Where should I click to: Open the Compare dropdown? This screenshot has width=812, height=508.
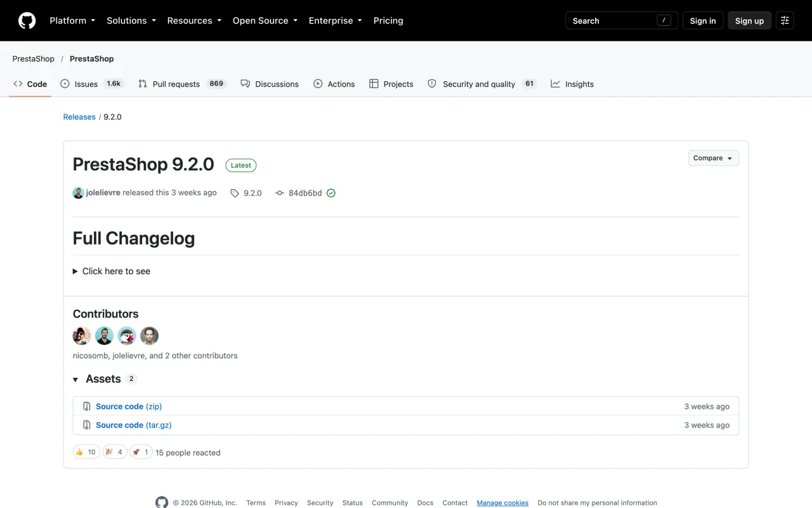click(714, 158)
